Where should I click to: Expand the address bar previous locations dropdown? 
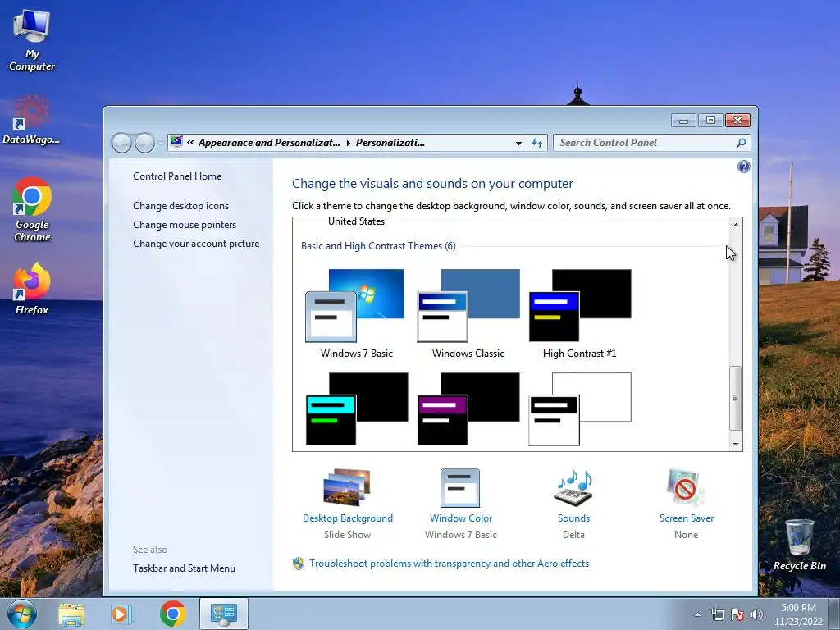tap(518, 143)
